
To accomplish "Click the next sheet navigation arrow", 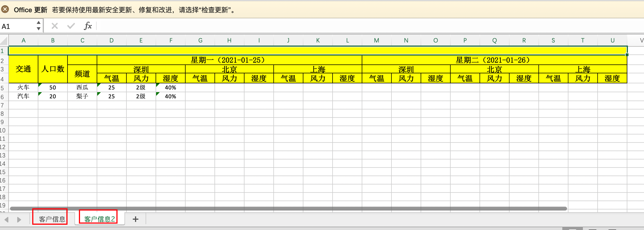I will pyautogui.click(x=19, y=219).
